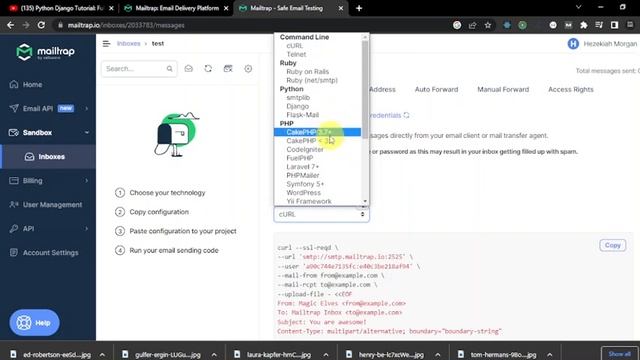
Task: Switch to the Auto Forward tab
Action: [x=436, y=89]
